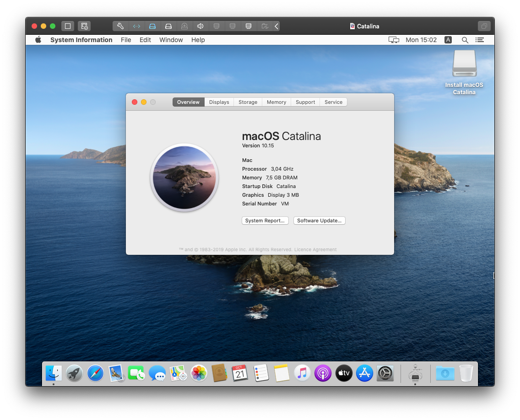Click the Catalina island round image
Image resolution: width=520 pixels, height=420 pixels.
point(184,178)
